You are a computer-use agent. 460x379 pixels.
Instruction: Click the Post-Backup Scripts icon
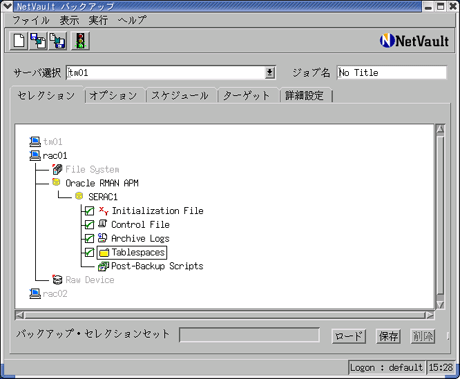[x=103, y=266]
